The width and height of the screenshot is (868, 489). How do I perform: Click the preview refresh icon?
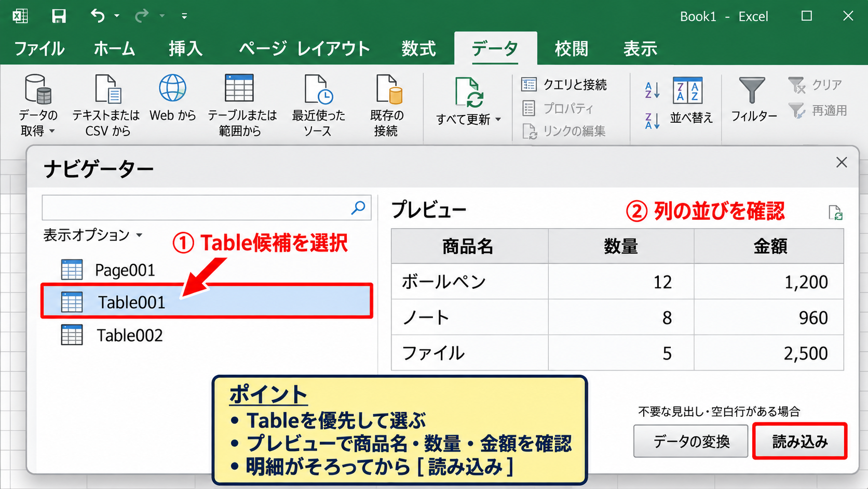tap(835, 213)
